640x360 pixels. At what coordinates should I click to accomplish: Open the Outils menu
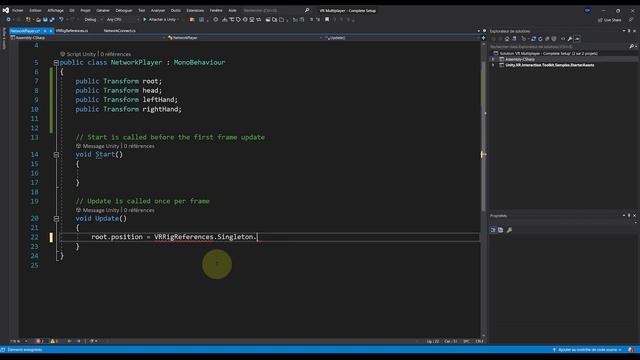[176, 10]
